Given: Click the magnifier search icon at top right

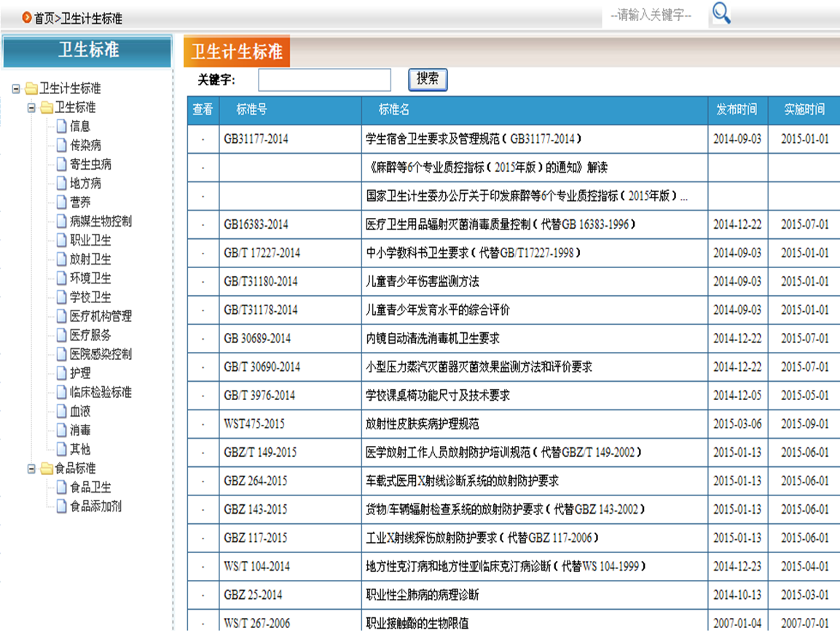Looking at the screenshot, I should (x=721, y=14).
